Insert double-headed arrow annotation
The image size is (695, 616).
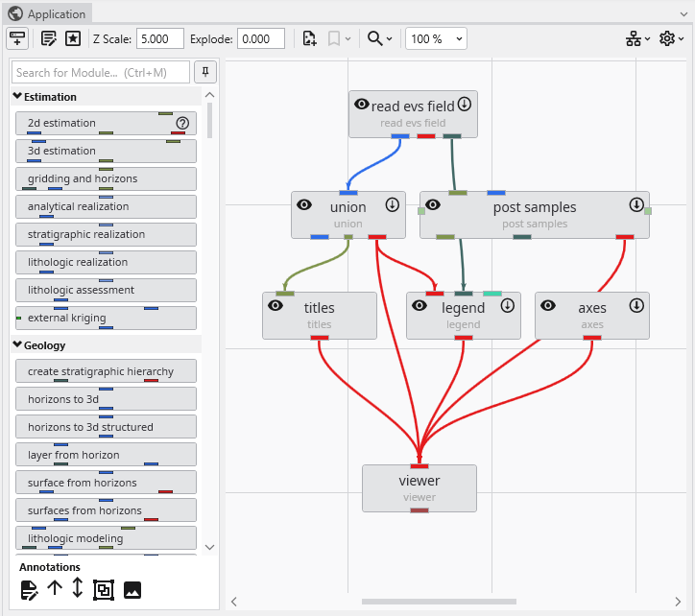78,589
